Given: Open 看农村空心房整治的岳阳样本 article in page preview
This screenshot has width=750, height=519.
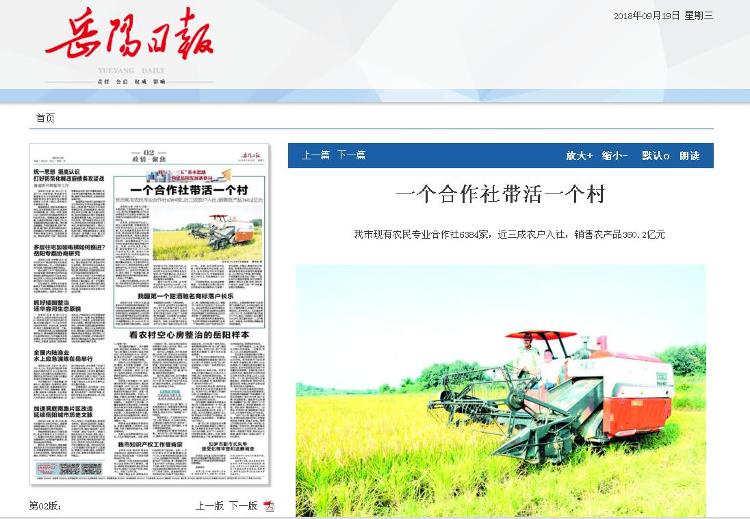Looking at the screenshot, I should pyautogui.click(x=187, y=333).
